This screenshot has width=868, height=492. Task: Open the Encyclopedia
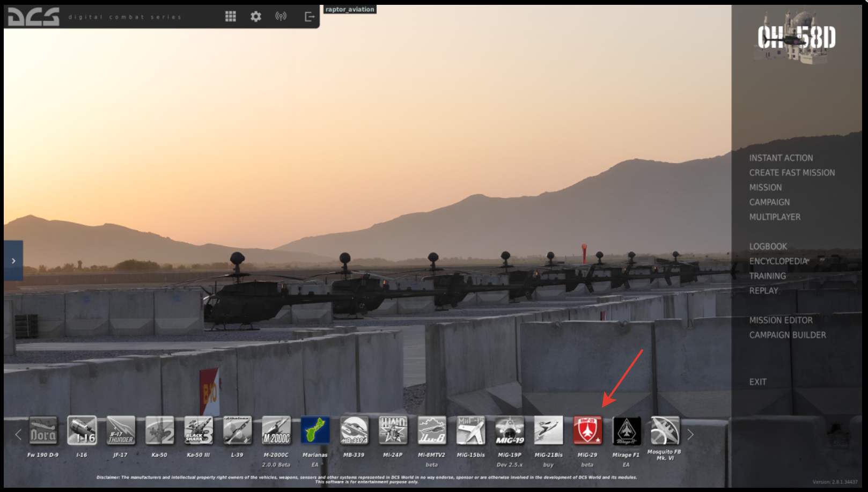coord(778,261)
